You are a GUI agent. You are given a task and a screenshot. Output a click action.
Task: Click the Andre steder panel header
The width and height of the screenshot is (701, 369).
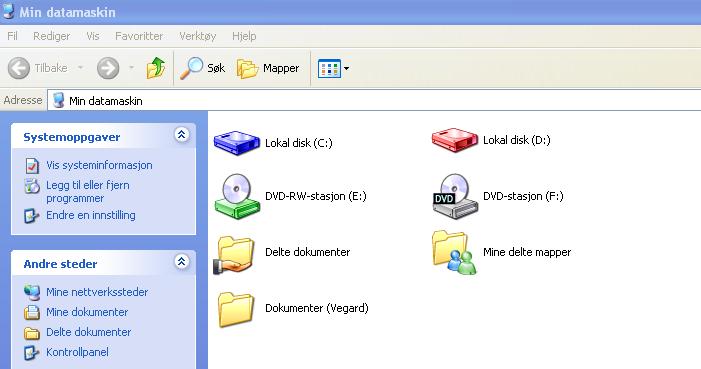click(x=103, y=263)
